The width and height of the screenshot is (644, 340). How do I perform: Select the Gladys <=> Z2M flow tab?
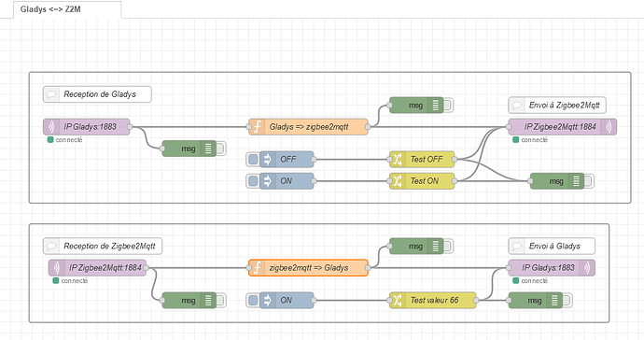[x=67, y=9]
